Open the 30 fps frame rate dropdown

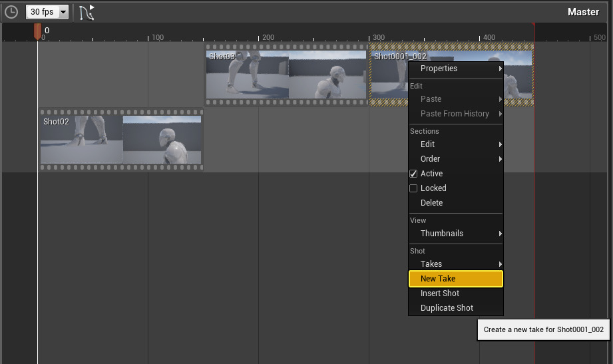(47, 12)
